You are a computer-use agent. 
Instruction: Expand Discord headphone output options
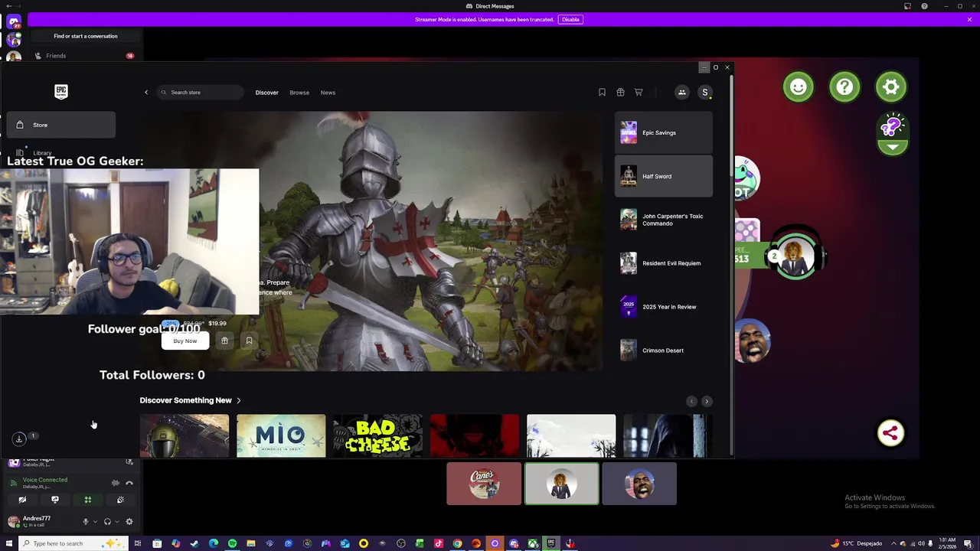click(116, 522)
